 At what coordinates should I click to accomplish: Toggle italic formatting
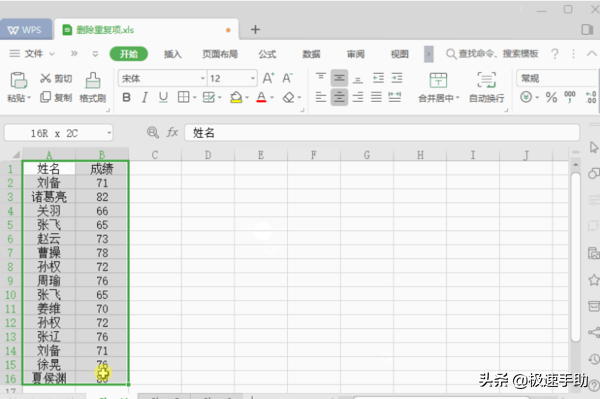pyautogui.click(x=145, y=98)
